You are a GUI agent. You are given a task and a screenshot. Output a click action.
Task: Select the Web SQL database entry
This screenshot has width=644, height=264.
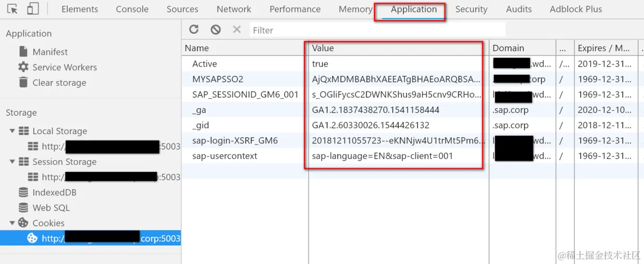click(44, 208)
